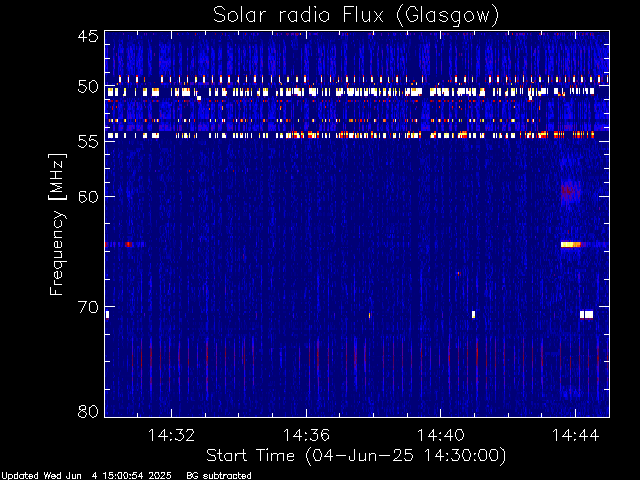Click the 14:32 time label
Screen dimensions: 640x480
171,435
